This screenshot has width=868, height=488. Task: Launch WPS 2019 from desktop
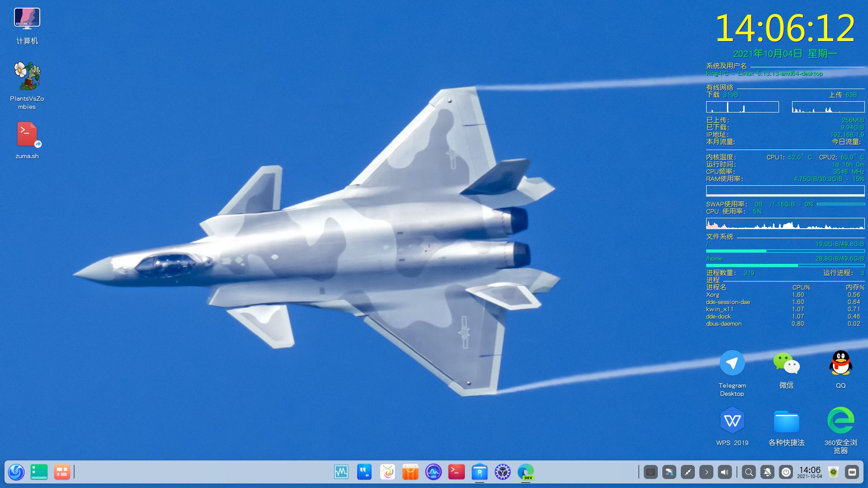click(732, 421)
